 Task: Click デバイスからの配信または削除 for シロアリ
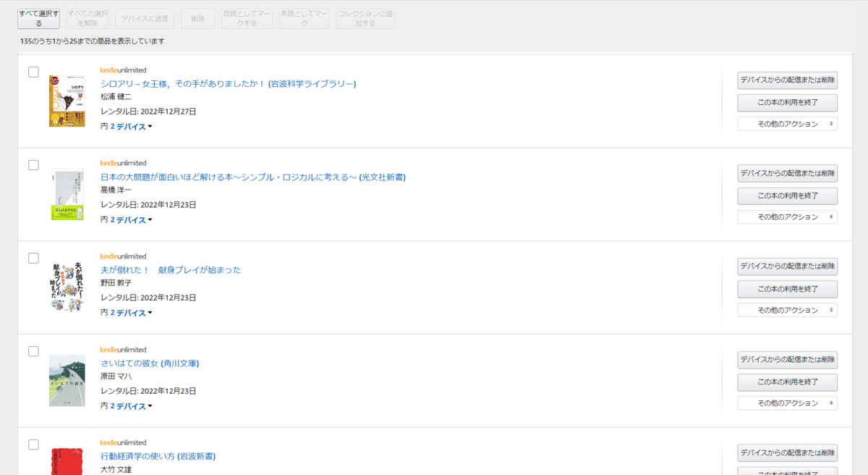point(788,80)
